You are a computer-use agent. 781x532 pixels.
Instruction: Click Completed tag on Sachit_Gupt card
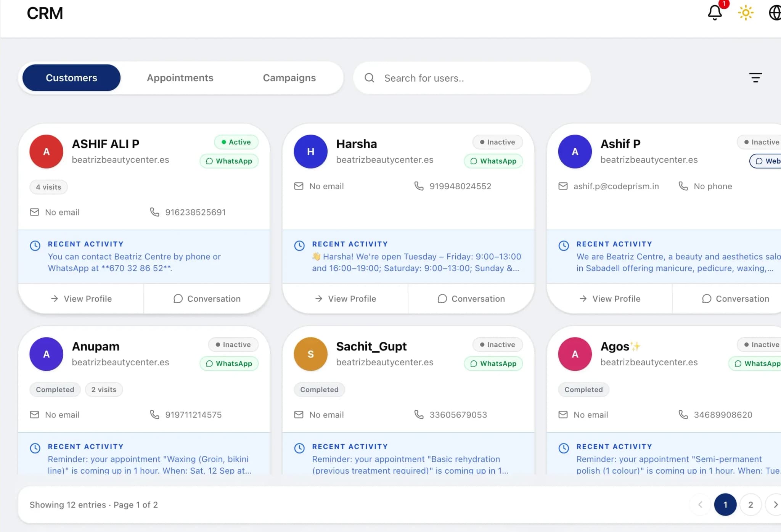pyautogui.click(x=319, y=389)
